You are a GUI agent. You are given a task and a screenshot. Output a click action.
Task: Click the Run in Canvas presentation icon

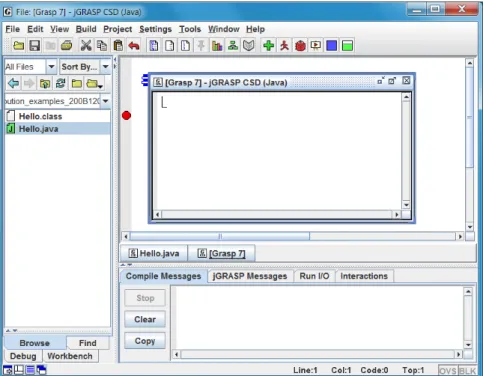point(316,45)
